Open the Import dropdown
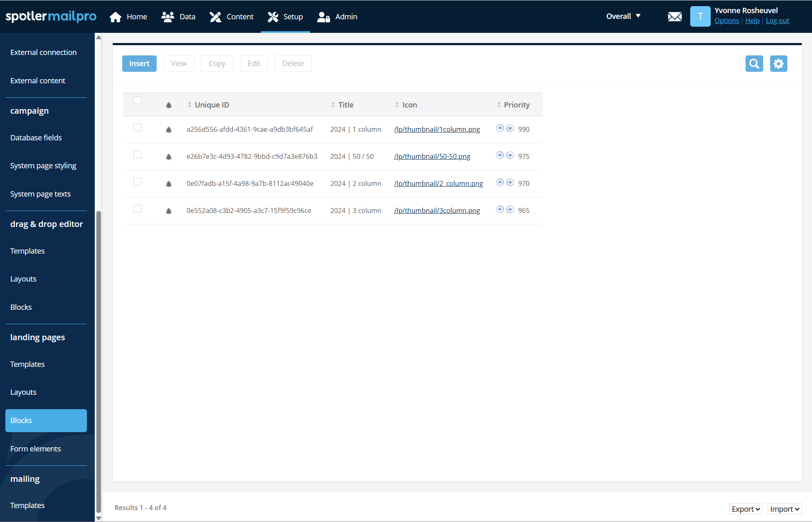The image size is (812, 522). click(x=784, y=509)
